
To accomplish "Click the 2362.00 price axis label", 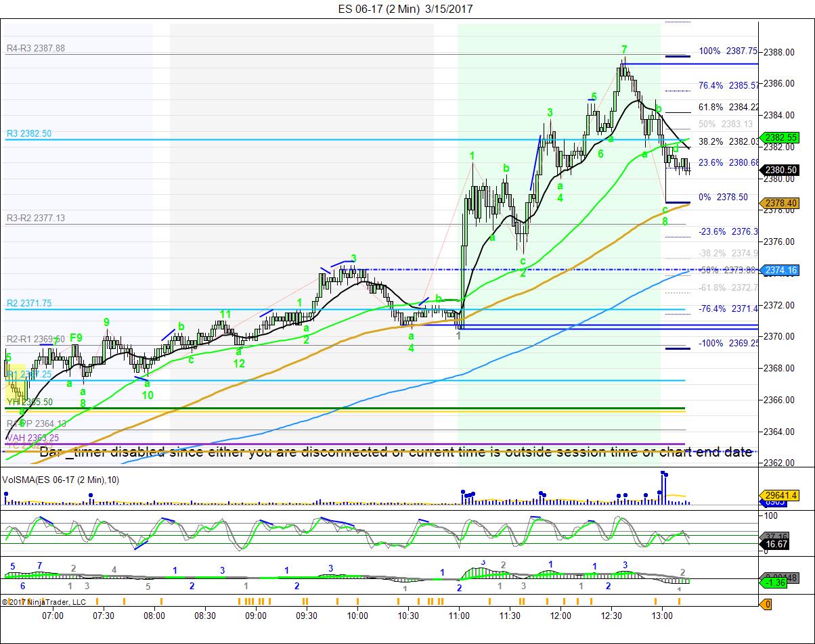I will click(780, 463).
